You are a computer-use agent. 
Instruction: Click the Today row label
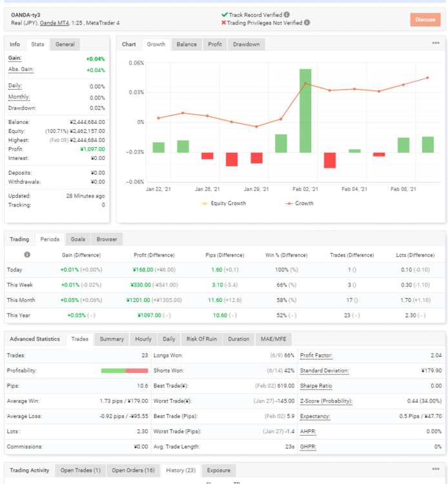click(x=14, y=270)
